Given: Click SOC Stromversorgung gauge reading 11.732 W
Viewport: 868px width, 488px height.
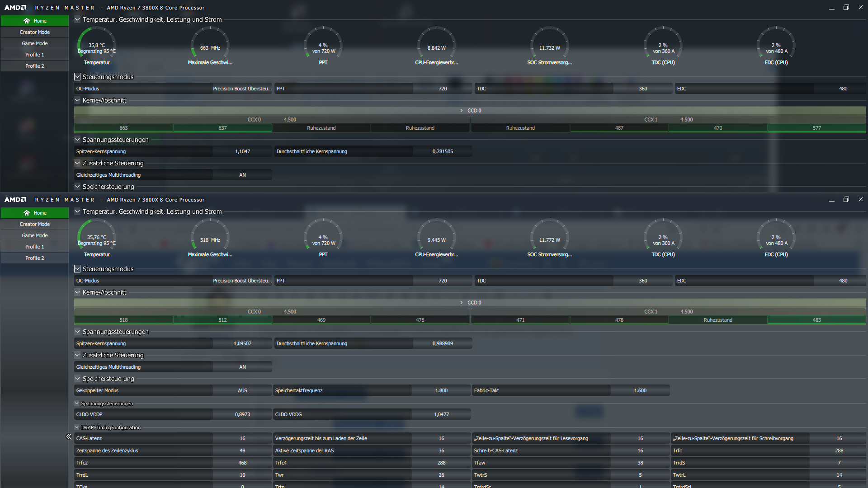Looking at the screenshot, I should pyautogui.click(x=549, y=46).
